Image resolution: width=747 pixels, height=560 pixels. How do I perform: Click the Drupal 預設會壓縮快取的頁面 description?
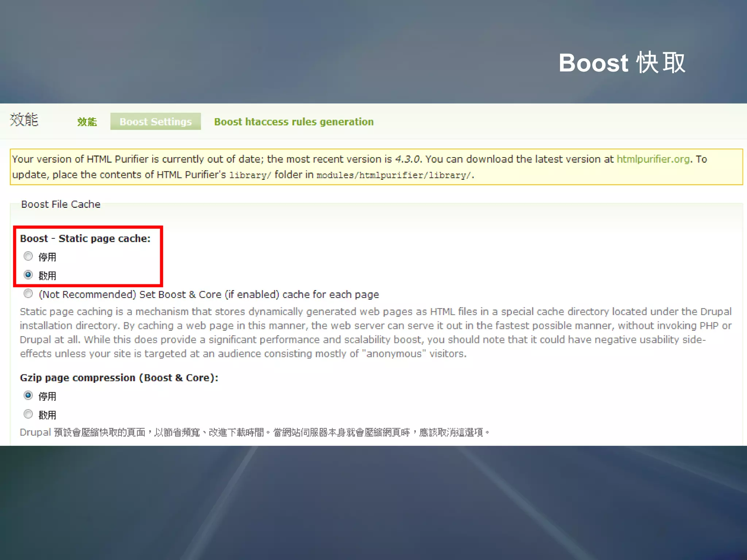255,432
